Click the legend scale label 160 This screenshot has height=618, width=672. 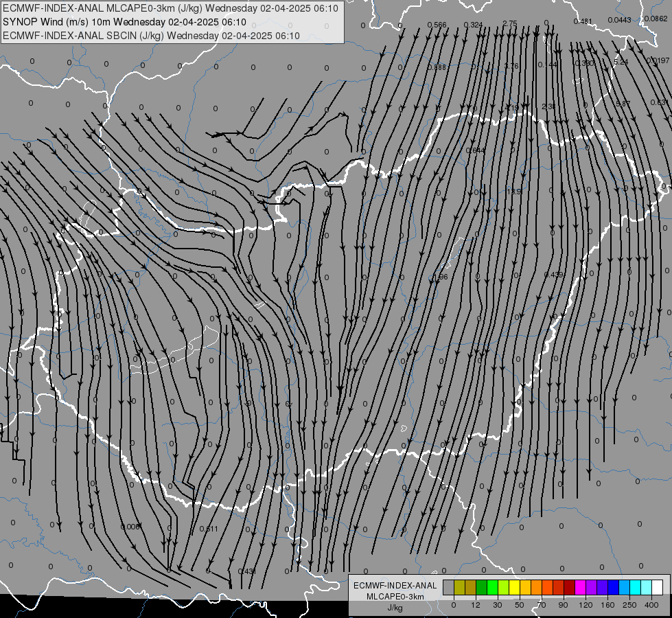607,605
